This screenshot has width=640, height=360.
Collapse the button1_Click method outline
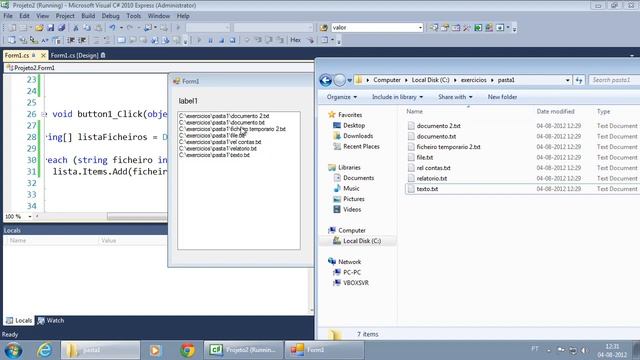tap(44, 114)
